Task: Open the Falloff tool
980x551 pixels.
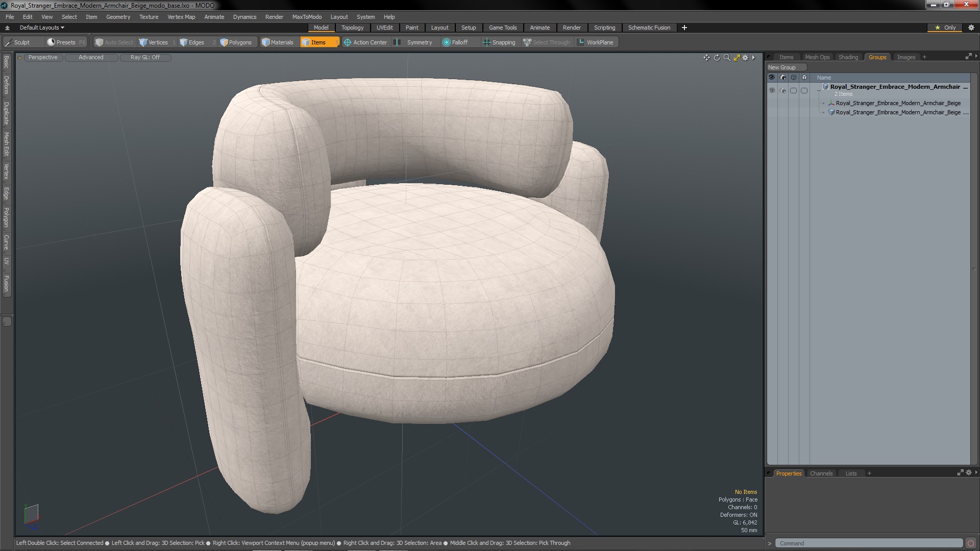Action: coord(455,42)
